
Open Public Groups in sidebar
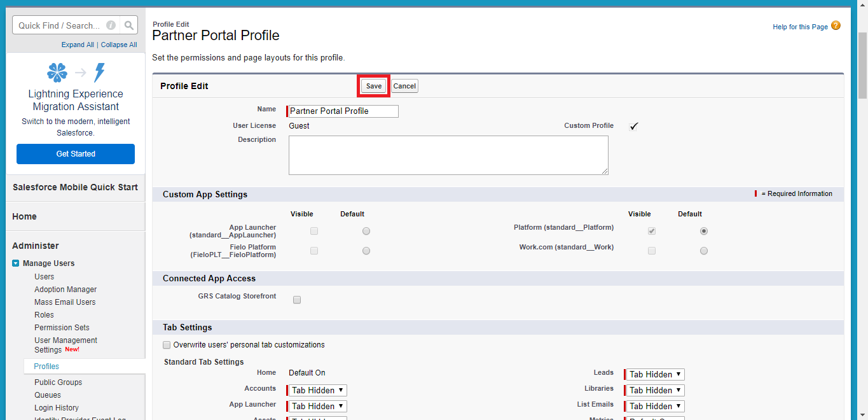coord(58,382)
